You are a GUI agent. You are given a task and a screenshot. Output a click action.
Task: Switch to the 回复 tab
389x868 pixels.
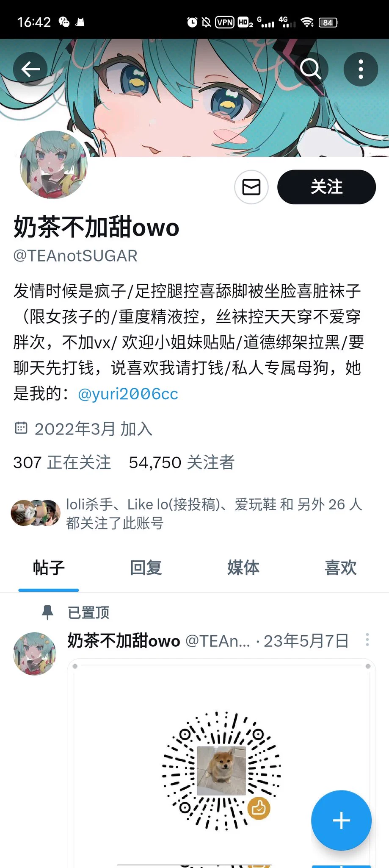(146, 568)
